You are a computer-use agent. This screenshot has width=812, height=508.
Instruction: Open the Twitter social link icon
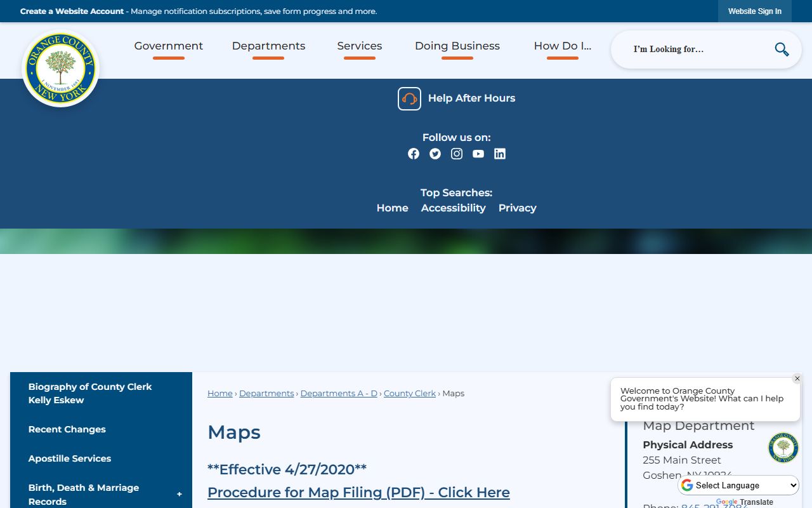coord(435,154)
